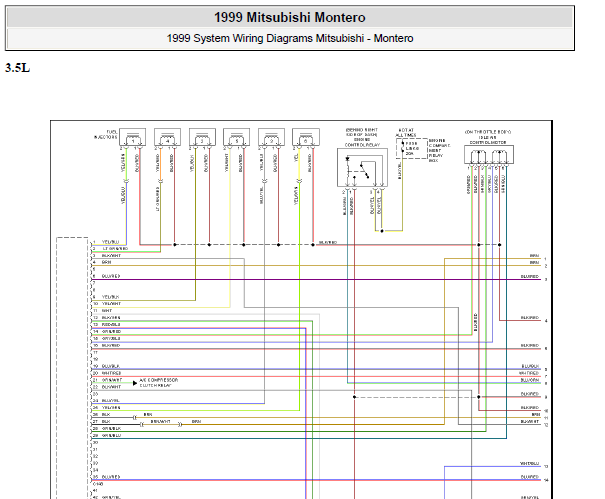The height and width of the screenshot is (499, 605).
Task: Click the 'BLU/GRN' label at right output 8
Action: [x=530, y=380]
